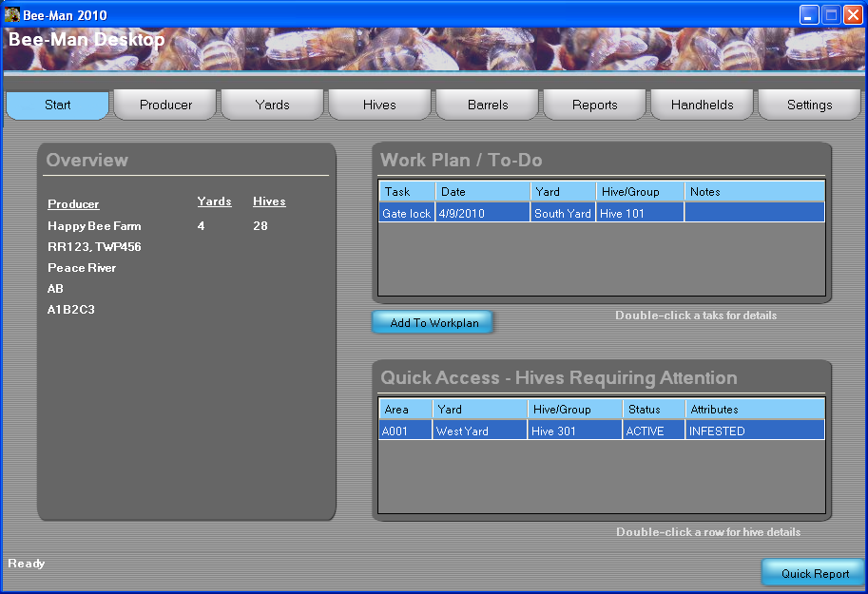The image size is (868, 594).
Task: Click the Date column header in Work Plan
Action: click(482, 192)
